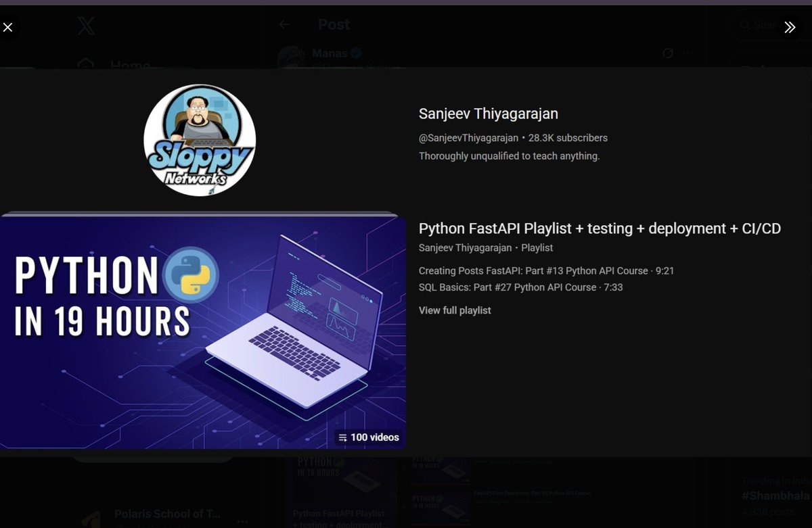Screen dimensions: 812x528
Task: Open Polaris School of T... account
Action: click(x=167, y=514)
